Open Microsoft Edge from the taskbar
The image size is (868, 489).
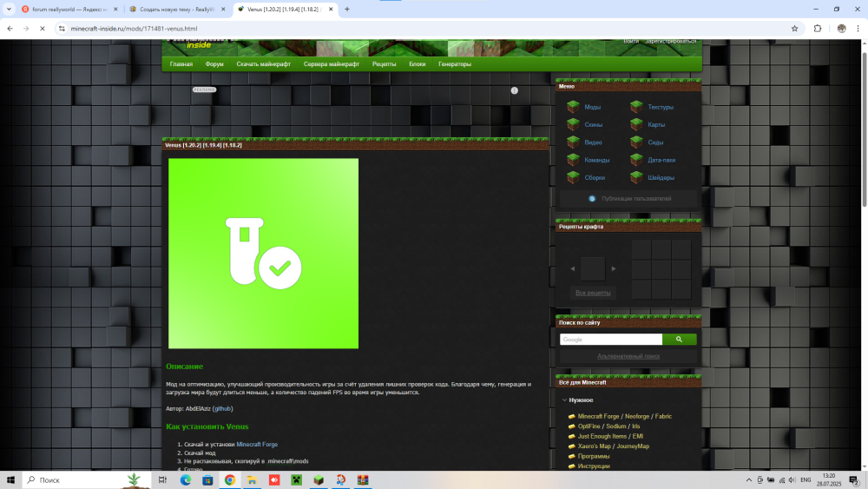pos(186,480)
